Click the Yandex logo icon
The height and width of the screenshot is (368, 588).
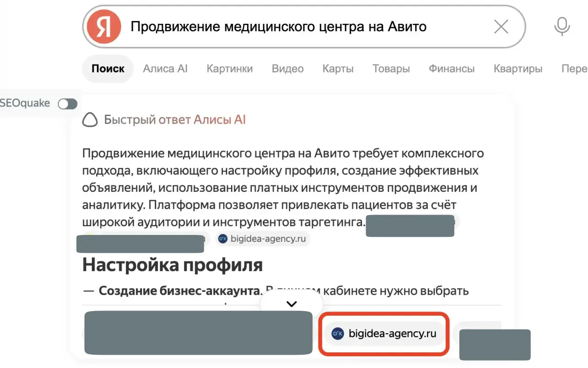click(x=104, y=27)
